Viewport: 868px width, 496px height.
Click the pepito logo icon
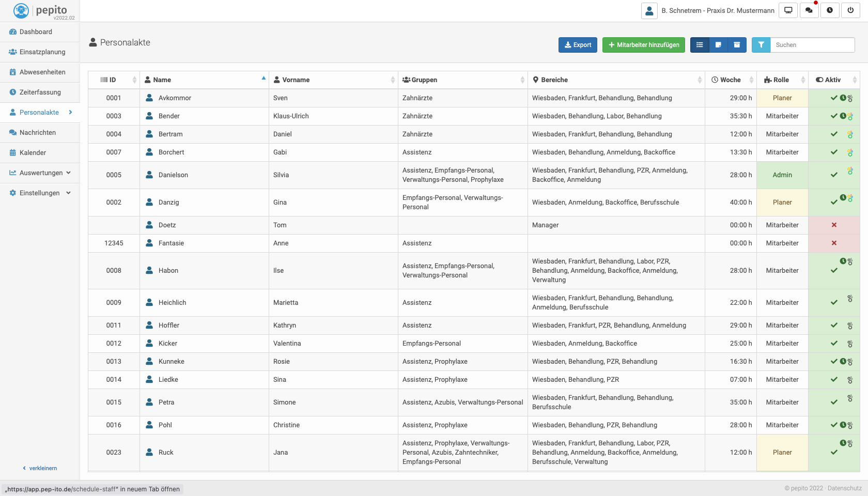[x=21, y=10]
